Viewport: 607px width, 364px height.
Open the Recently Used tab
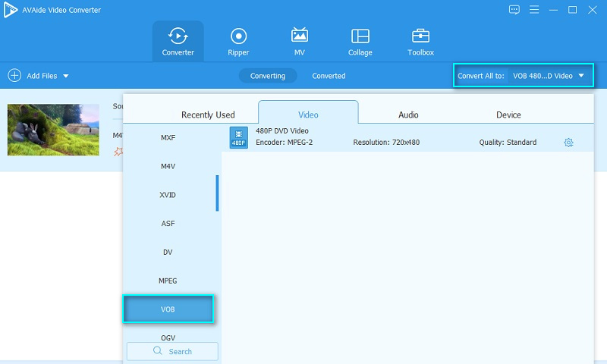(x=208, y=115)
